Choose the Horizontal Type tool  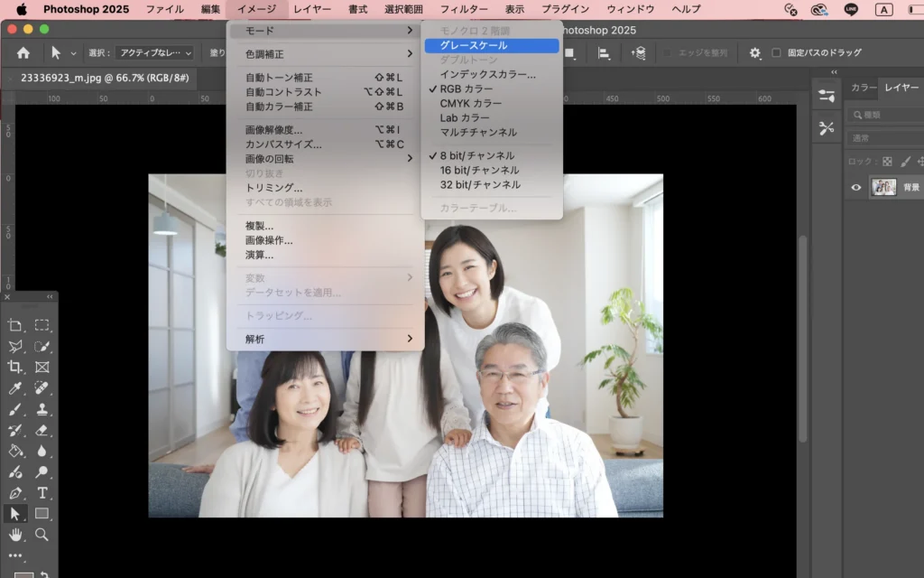42,493
